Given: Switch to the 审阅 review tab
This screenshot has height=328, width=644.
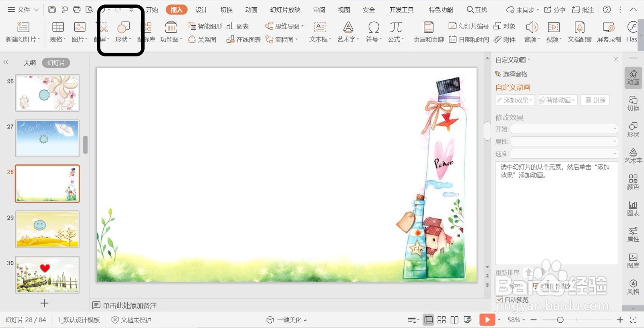Looking at the screenshot, I should 319,10.
